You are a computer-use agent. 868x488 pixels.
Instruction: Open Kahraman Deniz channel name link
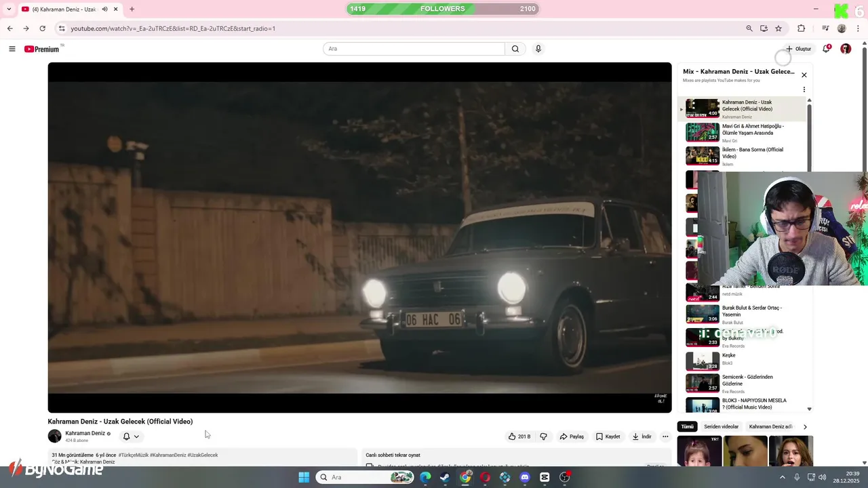click(x=85, y=433)
